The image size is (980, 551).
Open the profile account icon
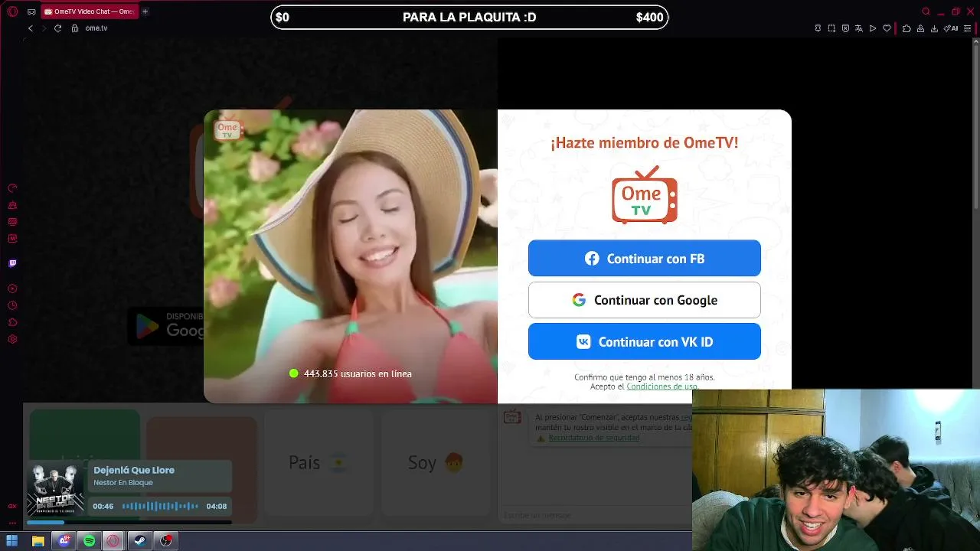(920, 28)
